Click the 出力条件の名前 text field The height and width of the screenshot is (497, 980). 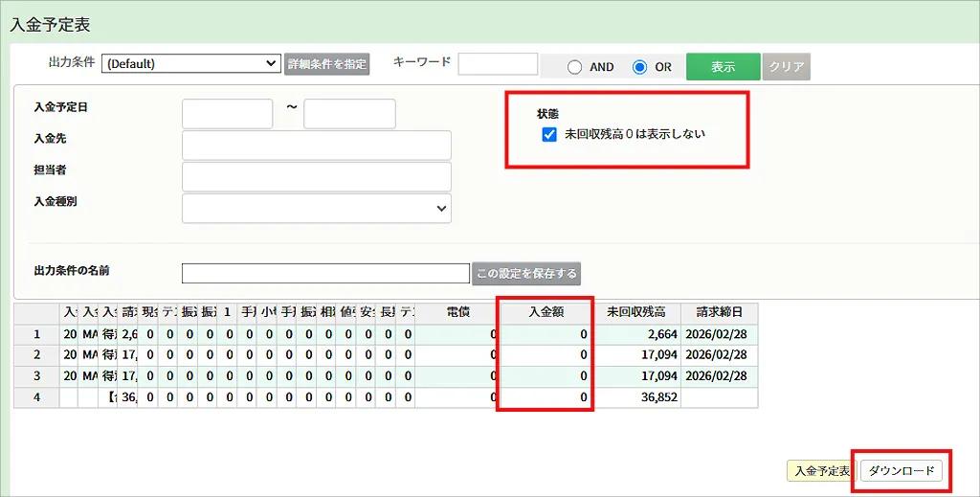pos(325,273)
